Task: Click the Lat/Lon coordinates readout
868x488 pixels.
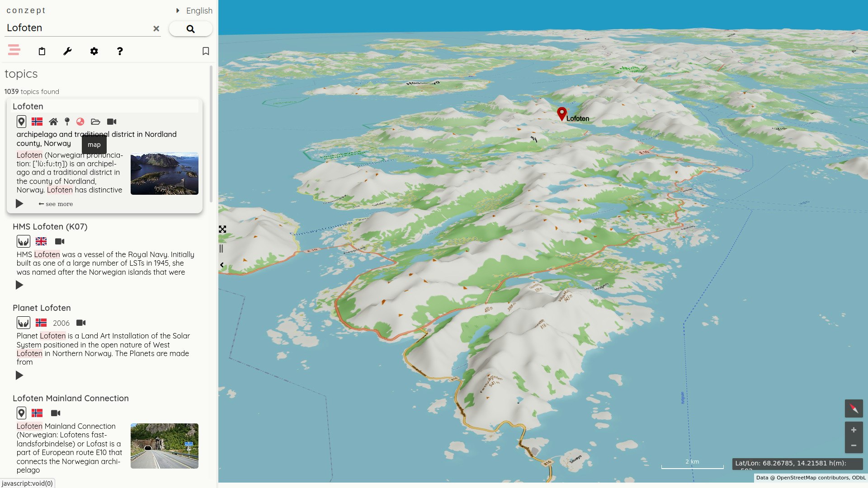Action: click(797, 464)
